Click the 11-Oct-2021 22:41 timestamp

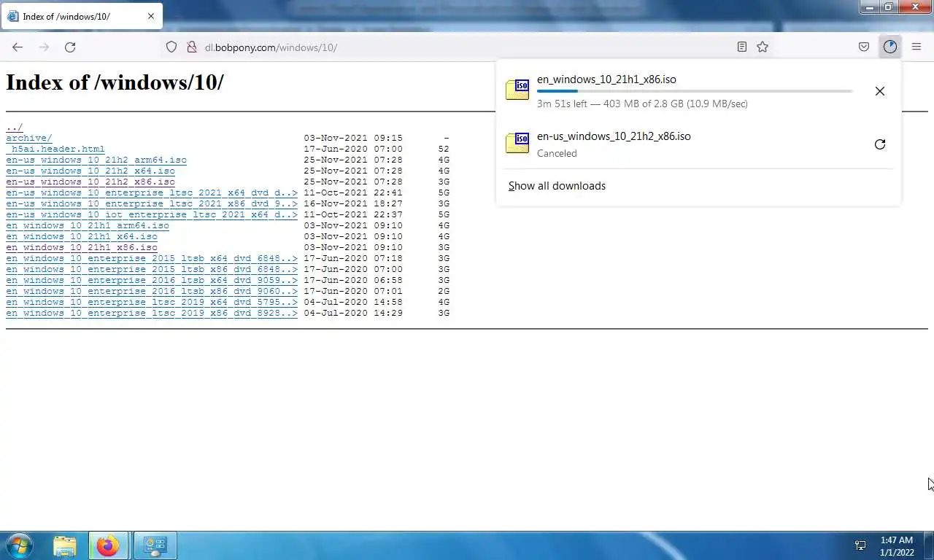pos(353,192)
